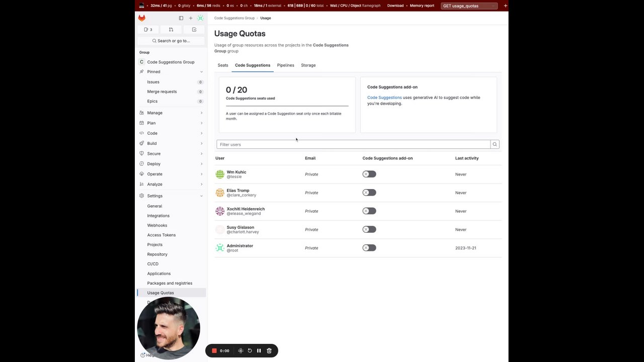Open assigned issues counter showing 3
This screenshot has height=362, width=644.
tap(148, 30)
